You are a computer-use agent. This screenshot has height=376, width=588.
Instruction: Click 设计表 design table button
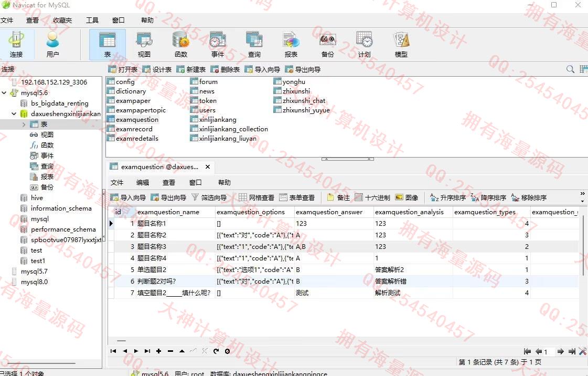(x=157, y=69)
